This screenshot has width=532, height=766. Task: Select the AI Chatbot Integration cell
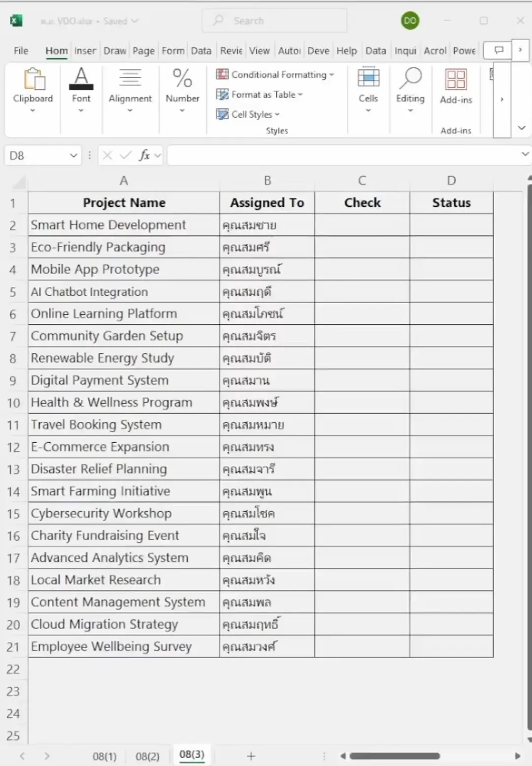(x=124, y=292)
